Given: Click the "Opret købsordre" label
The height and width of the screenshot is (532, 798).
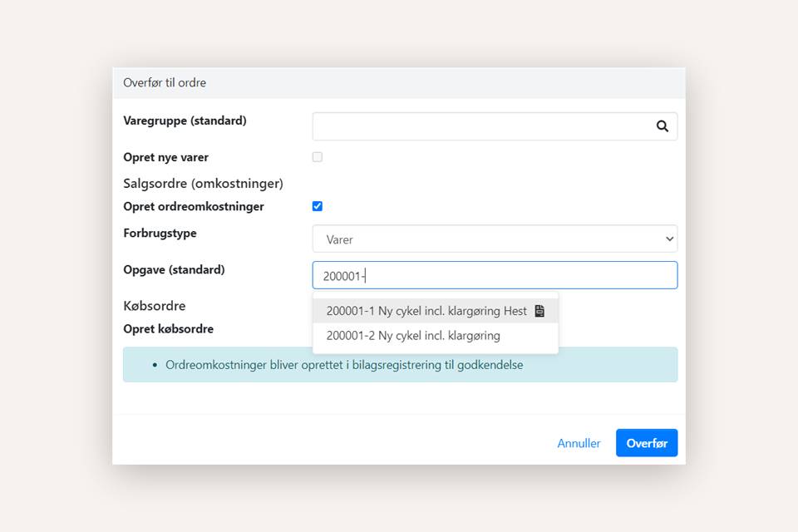Looking at the screenshot, I should click(168, 329).
